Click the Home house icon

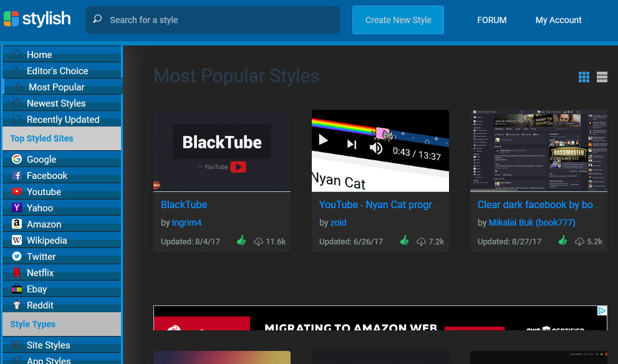17,54
